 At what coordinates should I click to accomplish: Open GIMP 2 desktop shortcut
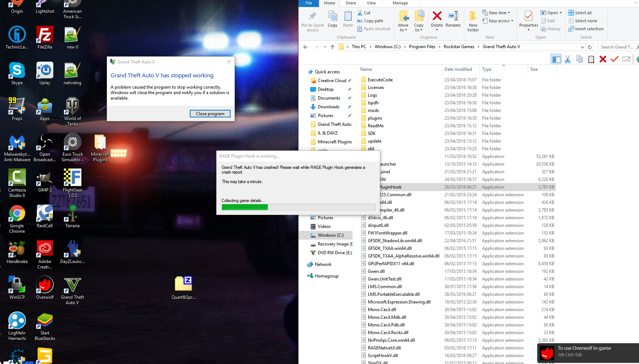pos(45,181)
